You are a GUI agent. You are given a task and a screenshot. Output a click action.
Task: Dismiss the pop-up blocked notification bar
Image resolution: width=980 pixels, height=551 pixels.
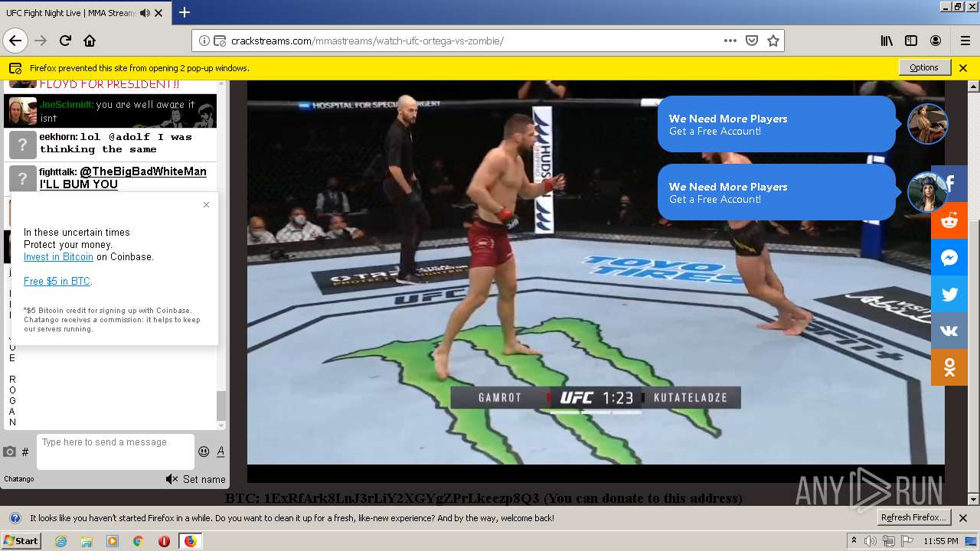click(963, 68)
